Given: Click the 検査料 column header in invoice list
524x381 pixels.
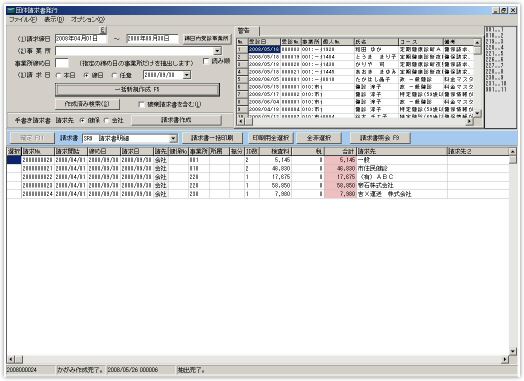Looking at the screenshot, I should click(x=275, y=151).
